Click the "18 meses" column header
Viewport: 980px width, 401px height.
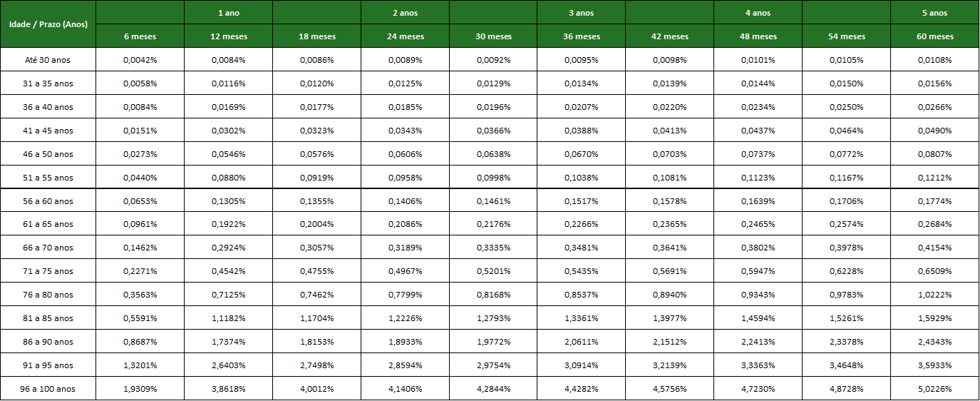[x=316, y=36]
